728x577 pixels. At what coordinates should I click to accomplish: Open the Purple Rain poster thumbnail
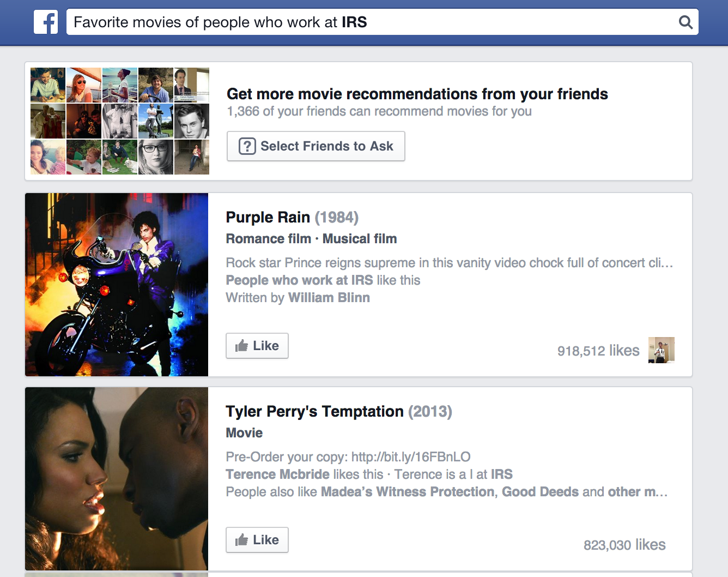click(x=117, y=285)
